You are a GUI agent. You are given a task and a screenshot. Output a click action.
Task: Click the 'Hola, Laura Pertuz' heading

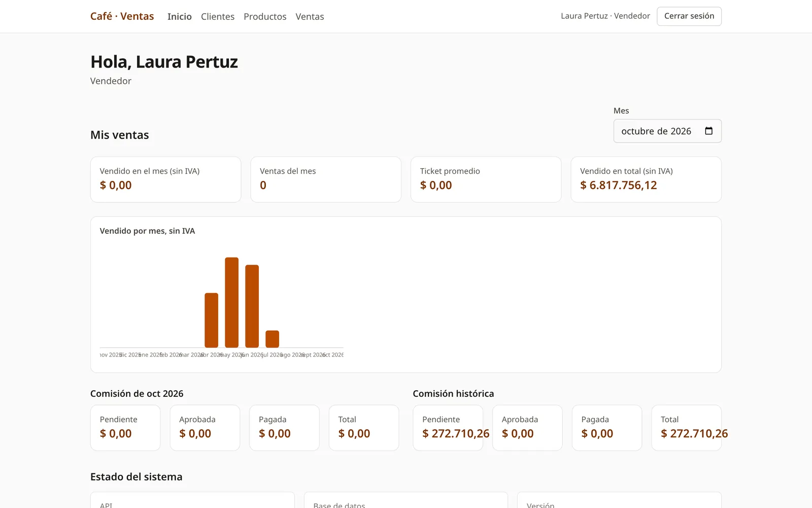pyautogui.click(x=164, y=62)
